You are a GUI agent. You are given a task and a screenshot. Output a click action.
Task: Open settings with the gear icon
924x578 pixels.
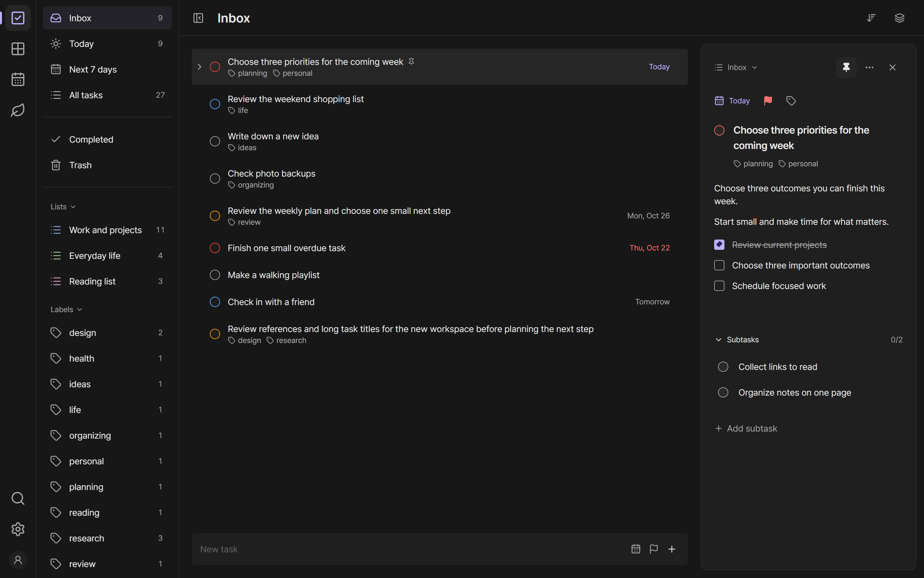(x=18, y=529)
